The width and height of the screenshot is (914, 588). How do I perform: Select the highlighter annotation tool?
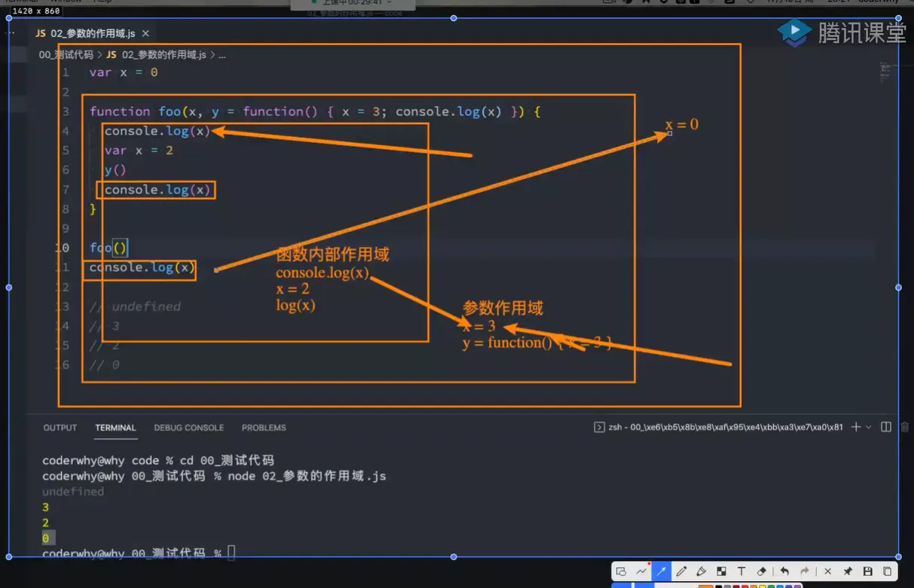tap(702, 572)
